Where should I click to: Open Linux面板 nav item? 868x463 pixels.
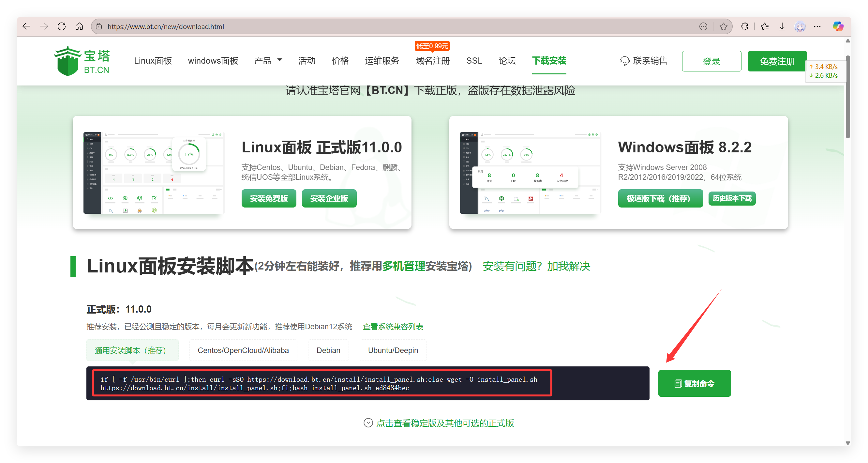tap(153, 61)
